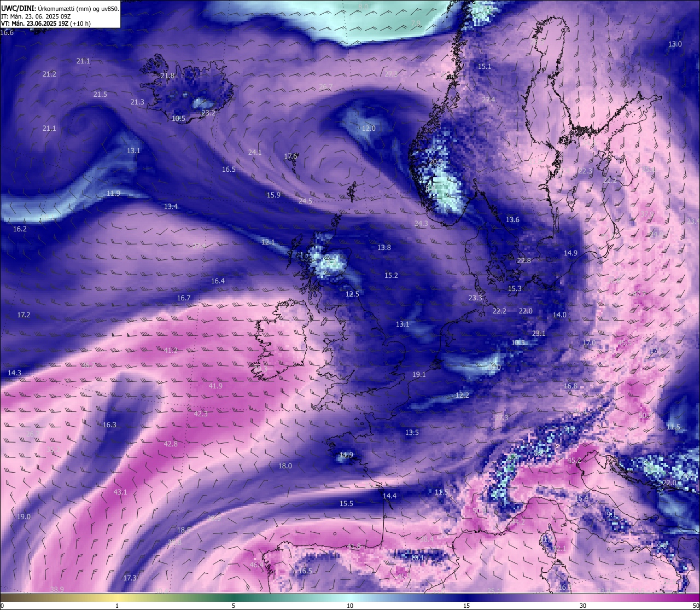This screenshot has width=700, height=610.
Task: Click the 14.9 value label
Action: tap(570, 253)
